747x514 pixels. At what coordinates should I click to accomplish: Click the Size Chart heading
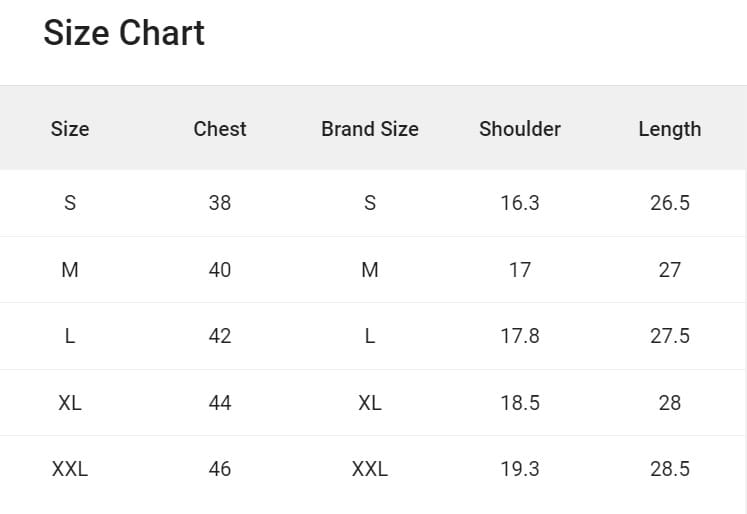(x=124, y=33)
